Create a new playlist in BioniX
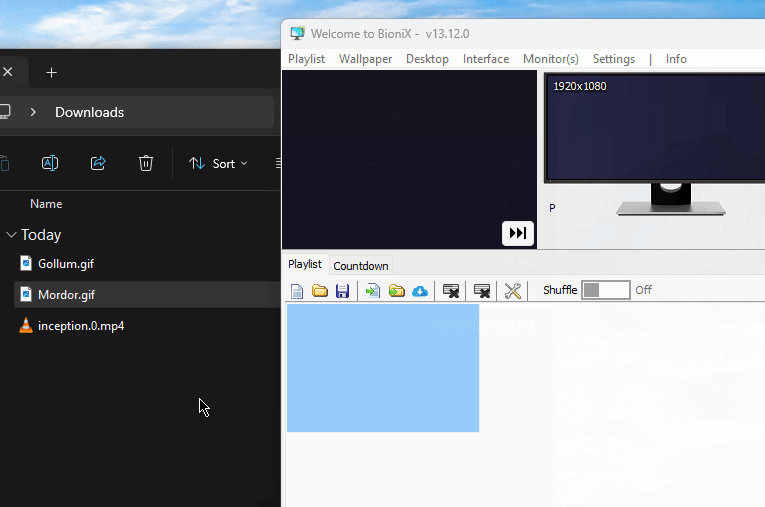This screenshot has height=507, width=765. click(297, 291)
